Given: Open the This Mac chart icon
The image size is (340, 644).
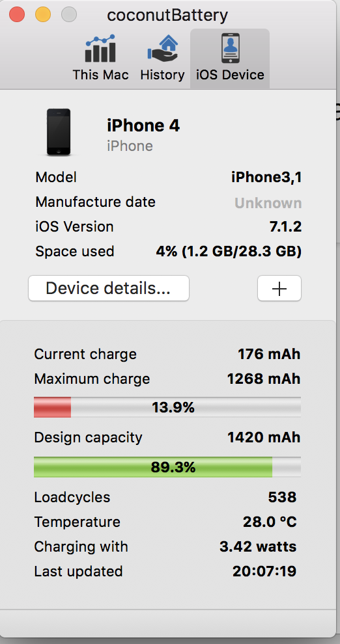Looking at the screenshot, I should point(100,49).
